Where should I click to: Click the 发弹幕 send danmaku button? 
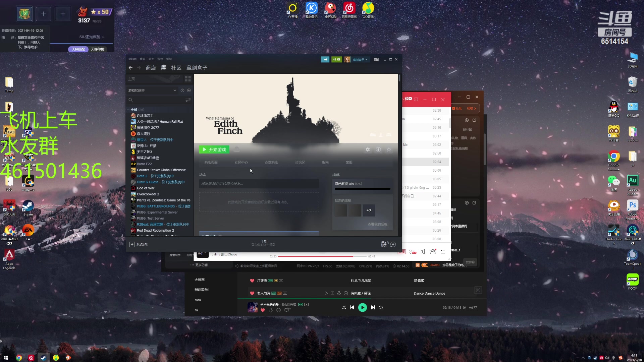[470, 262]
